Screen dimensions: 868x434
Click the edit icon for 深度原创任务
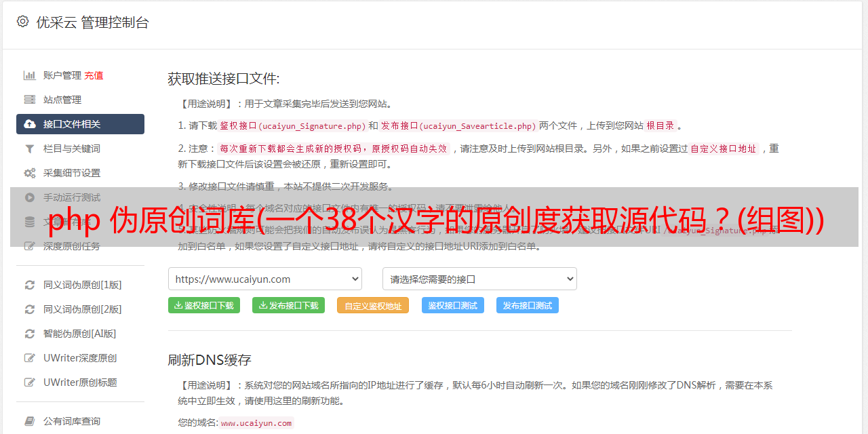(30, 246)
